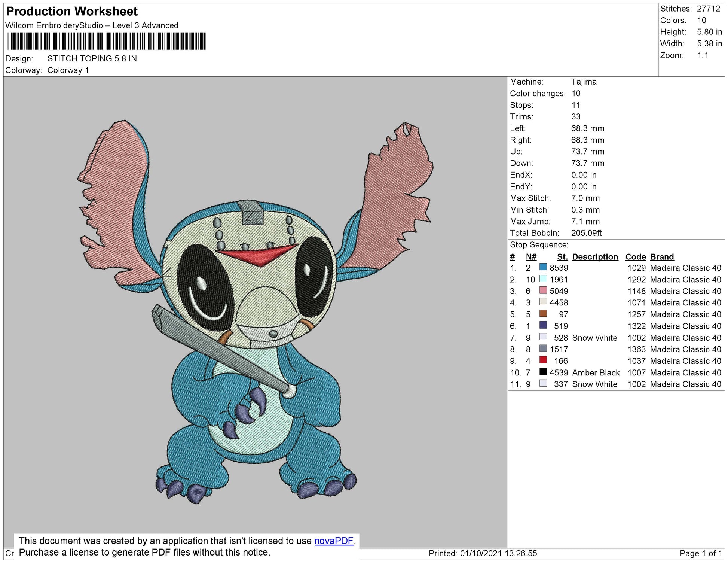Click the Amber Black 1007 color swatch
The image size is (728, 563).
click(543, 372)
